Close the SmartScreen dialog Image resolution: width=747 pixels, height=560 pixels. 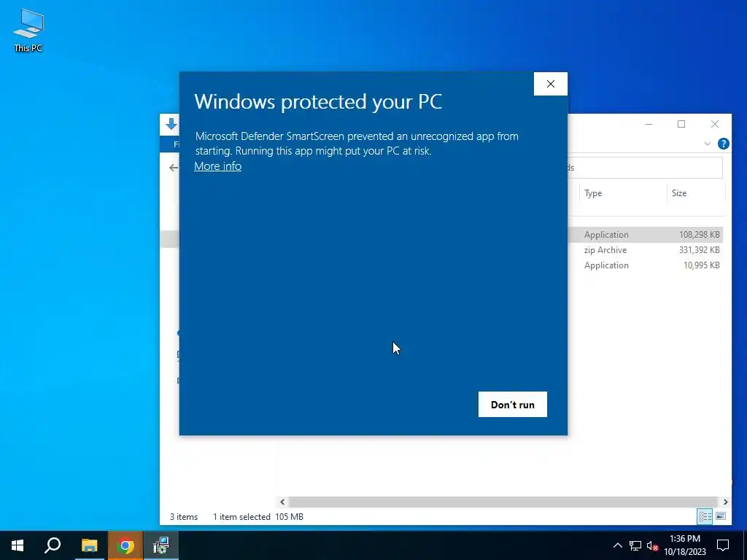pos(550,84)
